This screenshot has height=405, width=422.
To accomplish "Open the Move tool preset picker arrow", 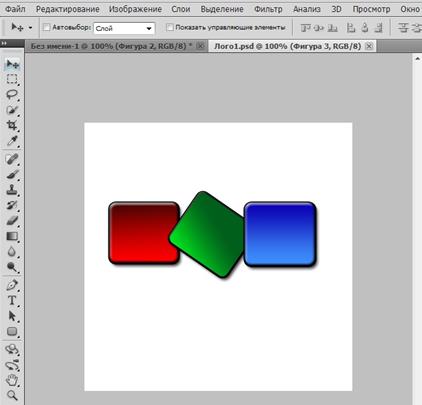I will tap(30, 28).
